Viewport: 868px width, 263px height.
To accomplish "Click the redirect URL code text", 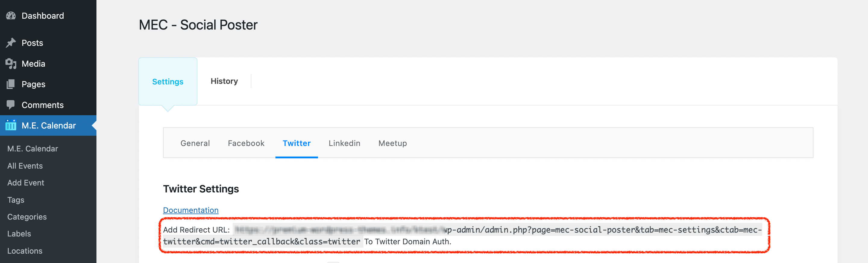I will pyautogui.click(x=462, y=236).
